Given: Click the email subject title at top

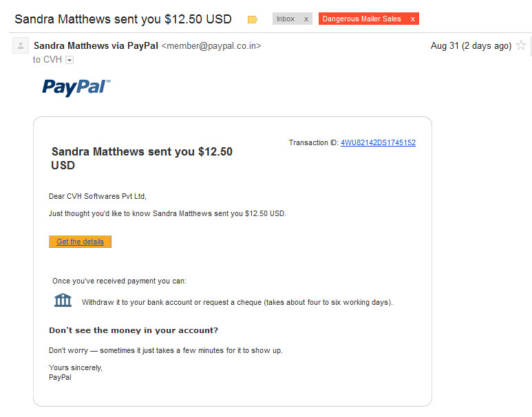Looking at the screenshot, I should 123,19.
